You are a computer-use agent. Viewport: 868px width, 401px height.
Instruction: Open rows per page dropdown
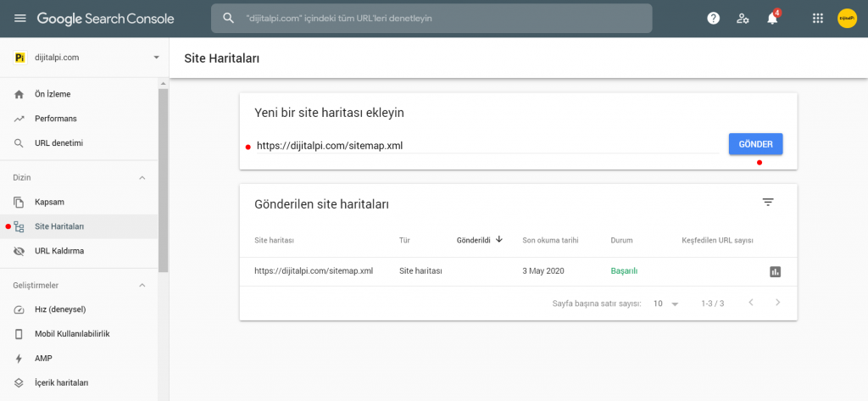coord(666,304)
